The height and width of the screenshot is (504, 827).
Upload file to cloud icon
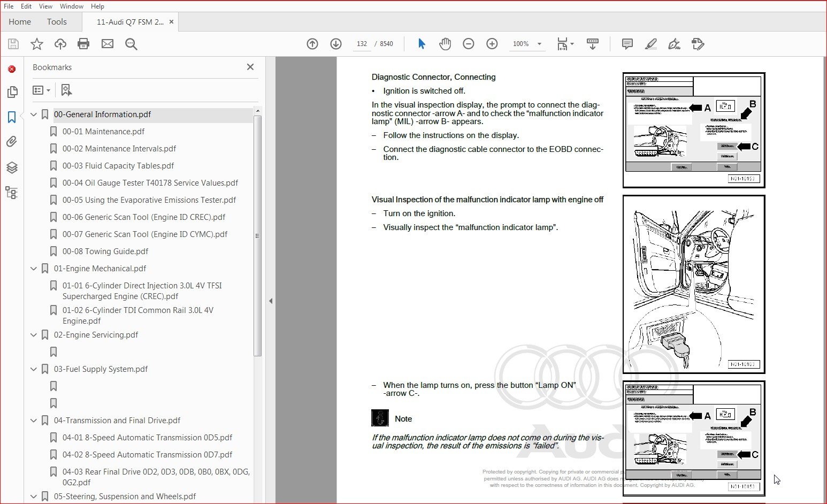(60, 44)
